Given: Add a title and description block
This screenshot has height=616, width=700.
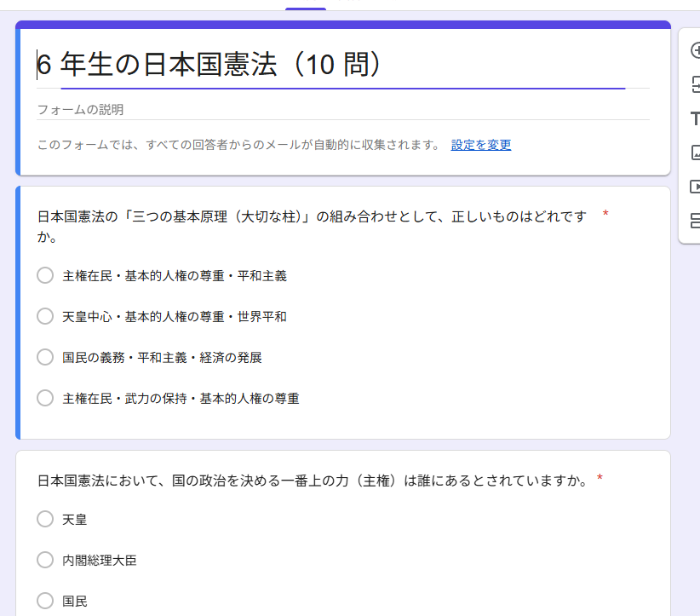Looking at the screenshot, I should [696, 118].
